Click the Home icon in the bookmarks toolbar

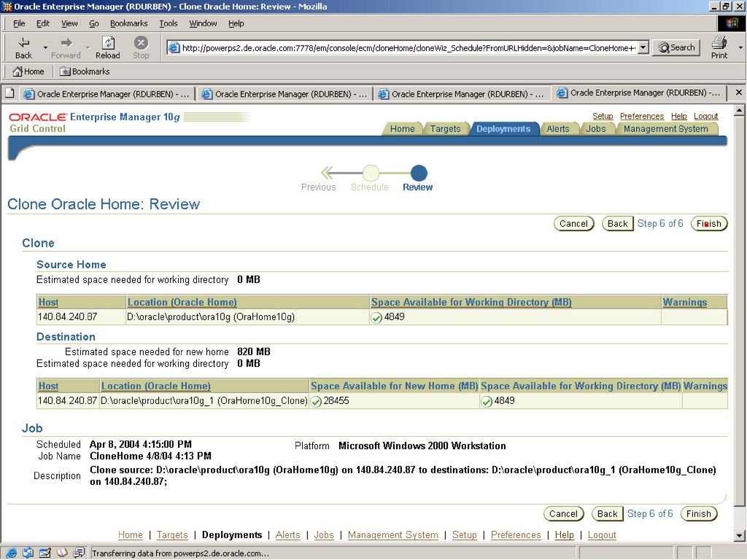[18, 71]
